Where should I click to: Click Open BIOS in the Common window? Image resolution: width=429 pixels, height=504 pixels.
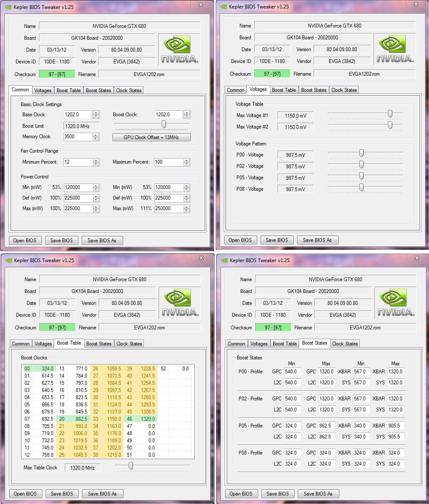click(25, 241)
